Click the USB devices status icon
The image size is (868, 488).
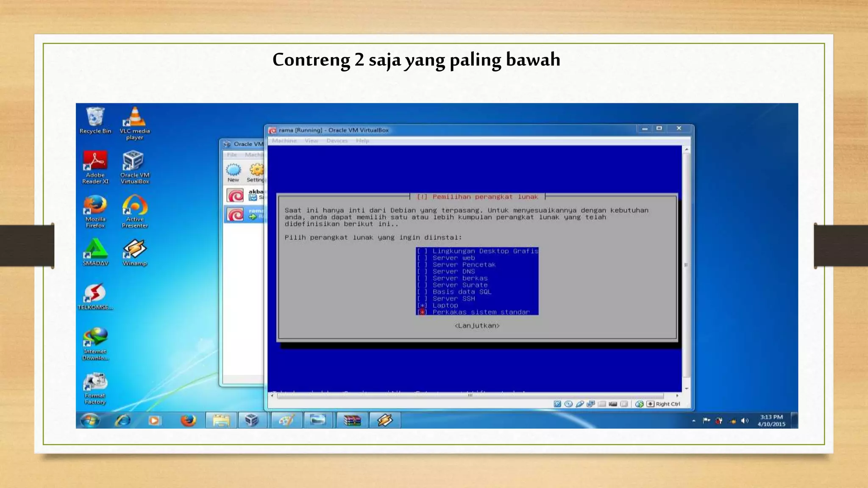pos(579,404)
